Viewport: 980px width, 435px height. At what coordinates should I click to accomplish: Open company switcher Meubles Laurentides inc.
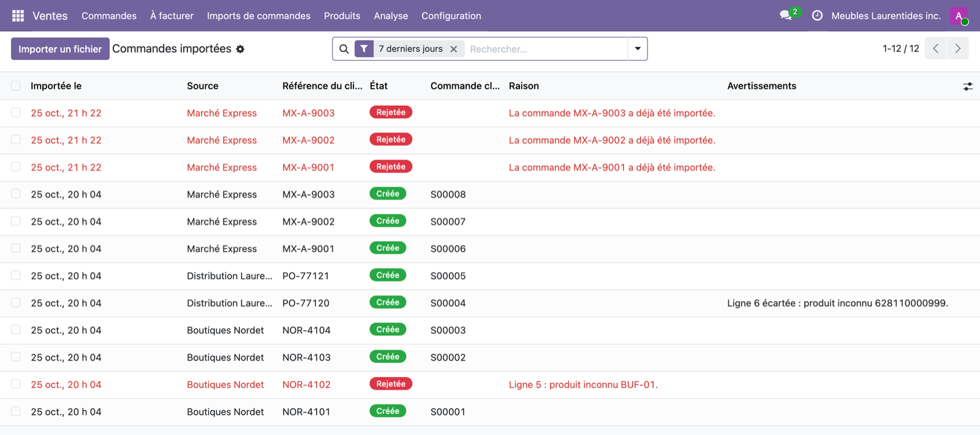pos(886,16)
